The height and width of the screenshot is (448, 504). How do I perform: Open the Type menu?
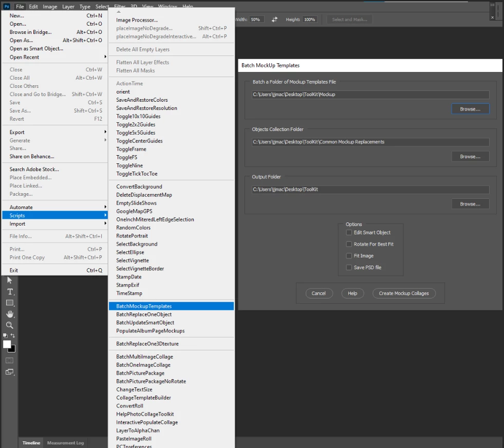[x=85, y=7]
